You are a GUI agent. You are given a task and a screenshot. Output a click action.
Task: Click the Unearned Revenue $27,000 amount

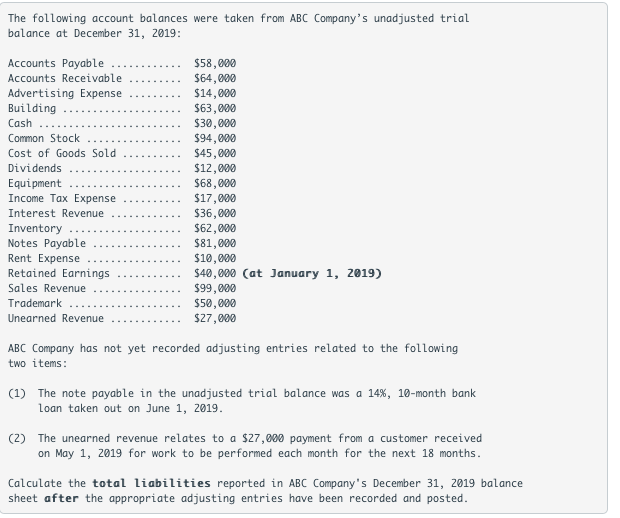(214, 318)
